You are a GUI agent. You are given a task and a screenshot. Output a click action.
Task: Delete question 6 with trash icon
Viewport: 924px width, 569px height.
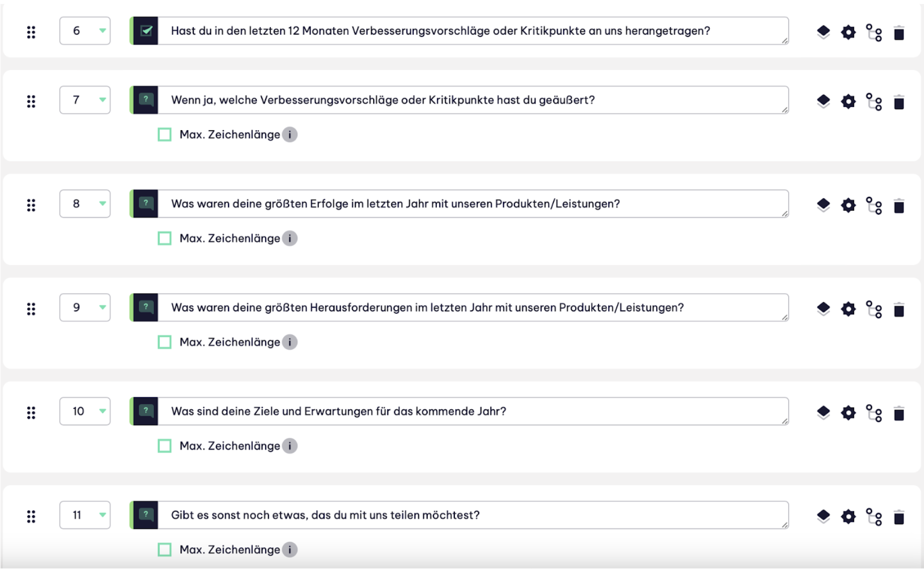coord(899,33)
